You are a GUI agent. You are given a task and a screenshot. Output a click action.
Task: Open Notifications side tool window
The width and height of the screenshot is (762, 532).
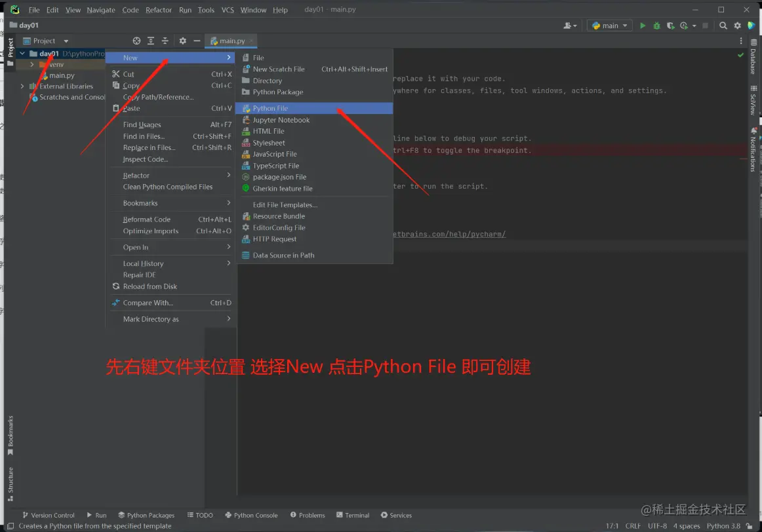(753, 150)
